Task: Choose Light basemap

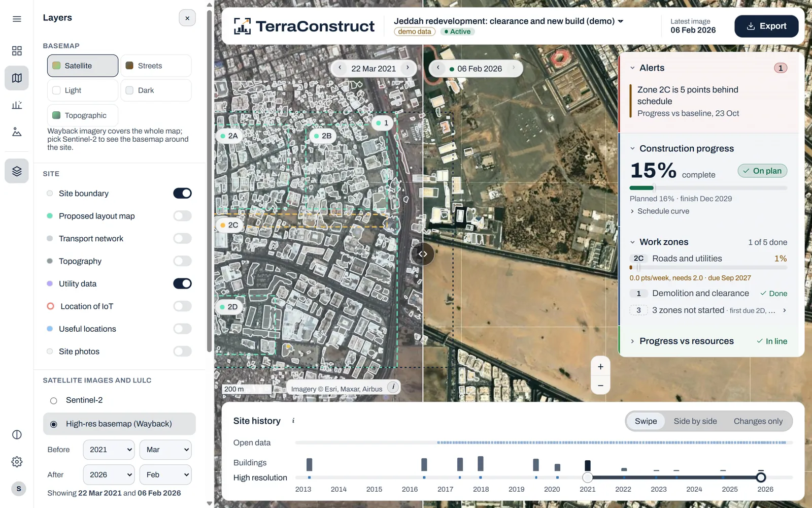Action: 83,90
